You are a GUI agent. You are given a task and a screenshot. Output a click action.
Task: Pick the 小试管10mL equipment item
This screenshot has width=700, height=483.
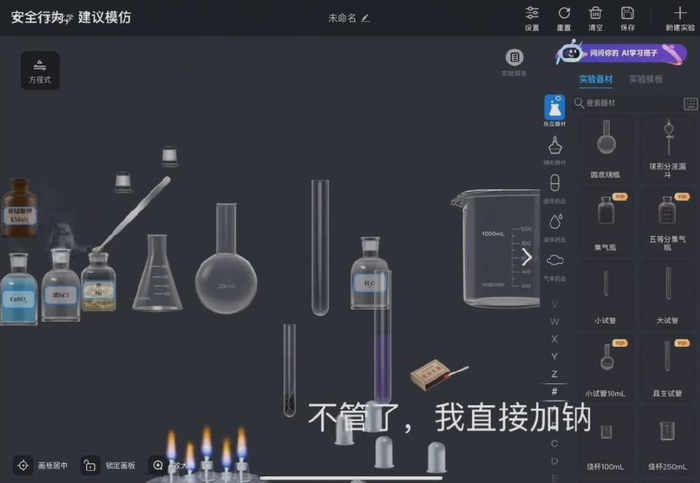(605, 368)
